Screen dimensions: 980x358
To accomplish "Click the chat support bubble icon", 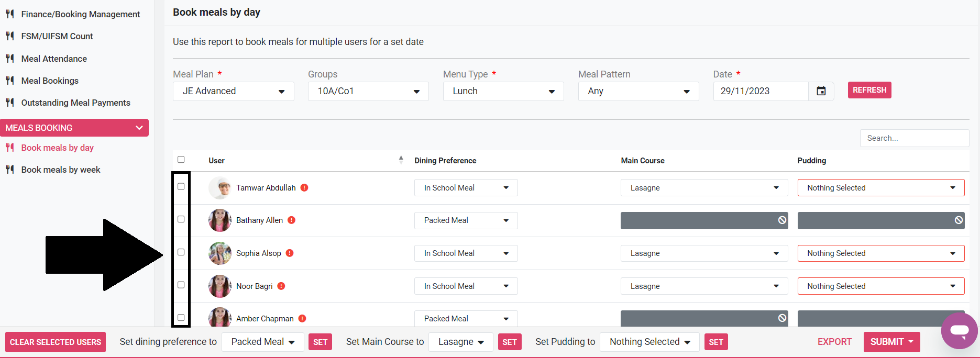I will click(959, 331).
